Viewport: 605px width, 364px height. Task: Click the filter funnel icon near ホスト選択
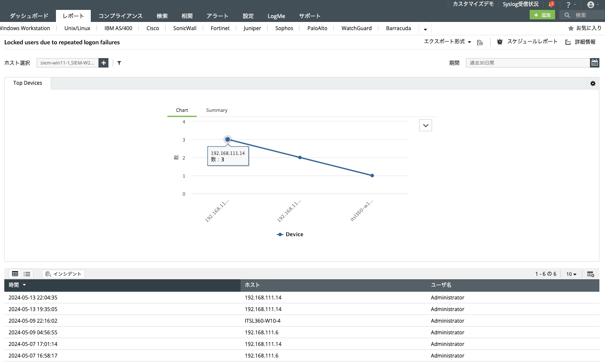pos(119,63)
